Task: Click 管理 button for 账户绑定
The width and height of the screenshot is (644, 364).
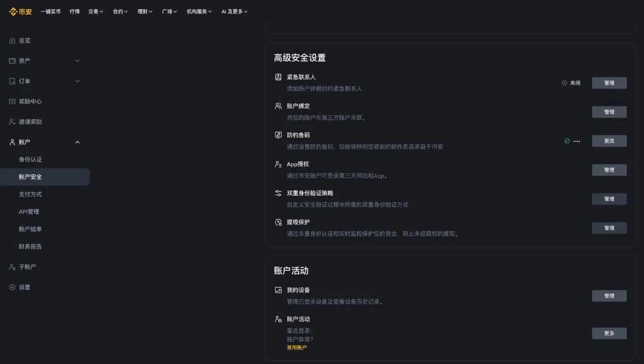Action: click(609, 112)
